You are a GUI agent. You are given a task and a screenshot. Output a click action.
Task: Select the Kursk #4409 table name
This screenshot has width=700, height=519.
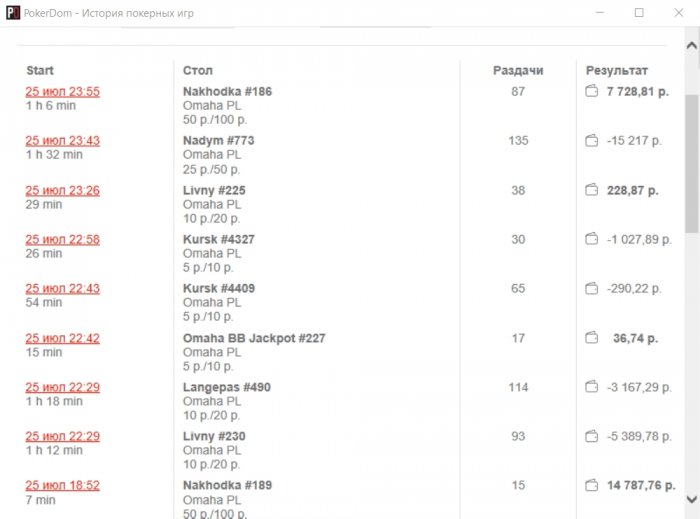click(x=219, y=289)
